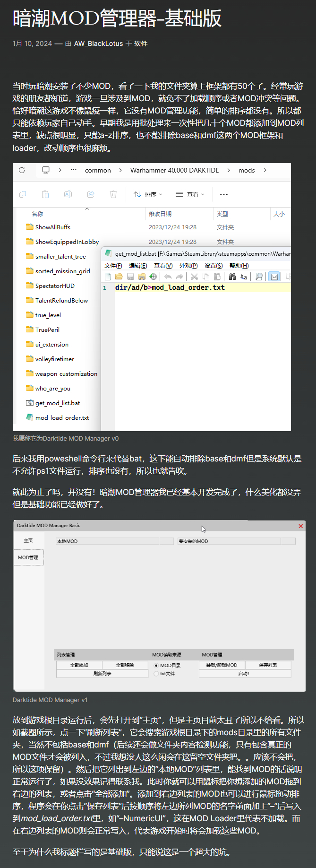Close the Darktide MOD Manager Basic window
The height and width of the screenshot is (868, 316).
[x=301, y=526]
